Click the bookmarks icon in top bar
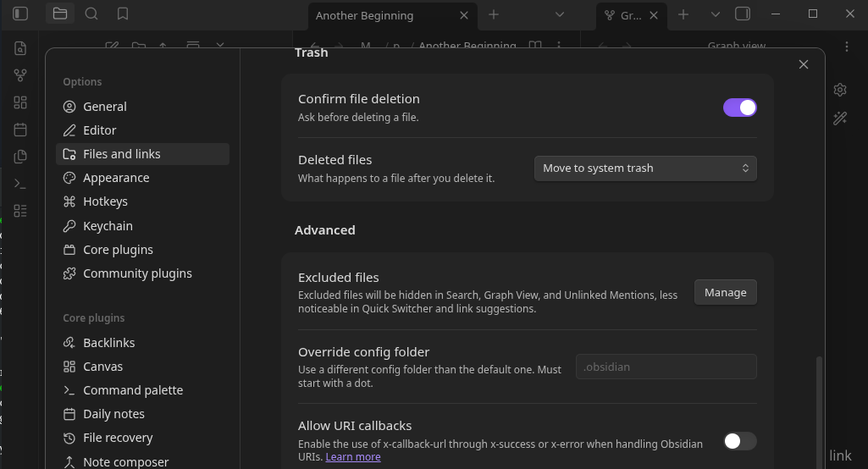 pos(123,14)
